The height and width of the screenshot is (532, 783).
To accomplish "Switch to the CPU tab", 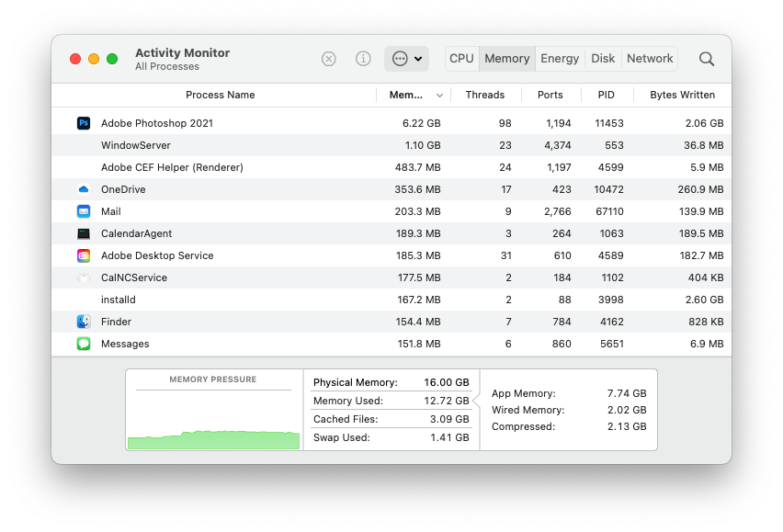I will (462, 59).
